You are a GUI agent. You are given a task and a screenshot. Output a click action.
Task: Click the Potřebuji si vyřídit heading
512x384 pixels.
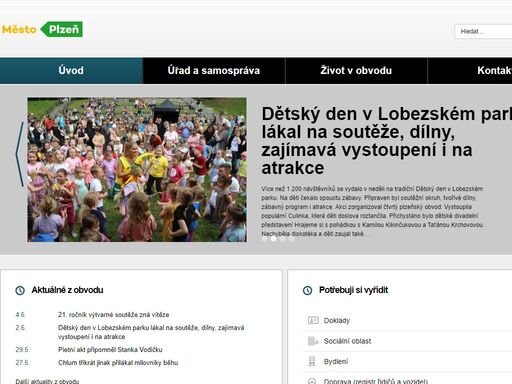coord(353,290)
